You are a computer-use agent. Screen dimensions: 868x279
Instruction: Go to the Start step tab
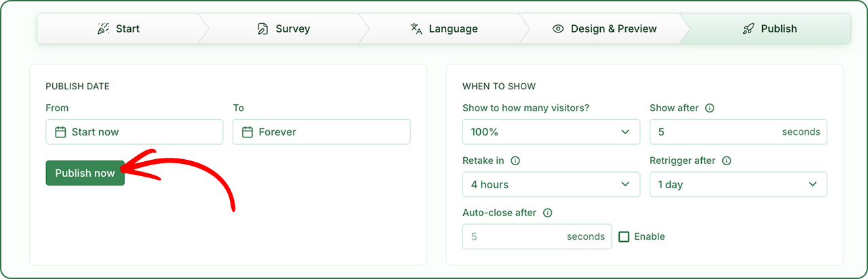click(x=119, y=29)
